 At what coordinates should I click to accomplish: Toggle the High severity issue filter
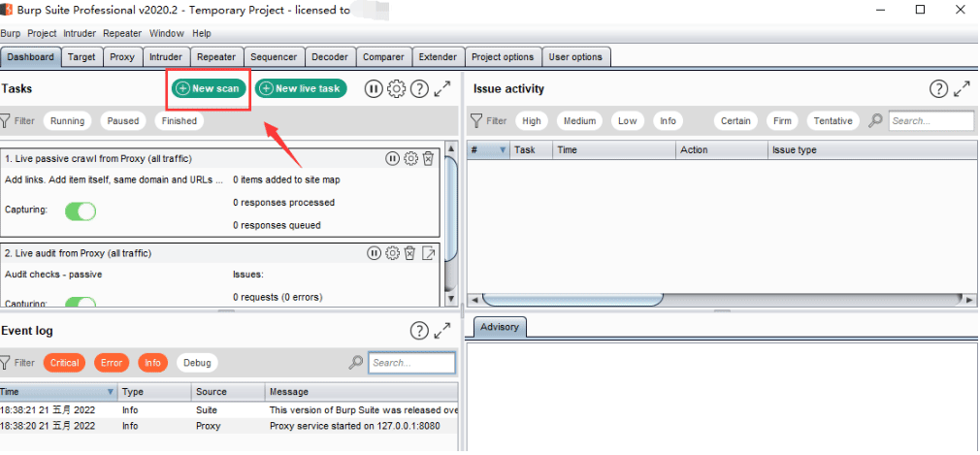point(532,120)
